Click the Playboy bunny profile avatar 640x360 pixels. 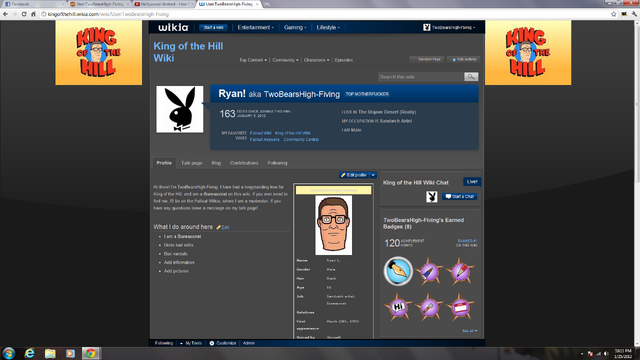[x=180, y=109]
